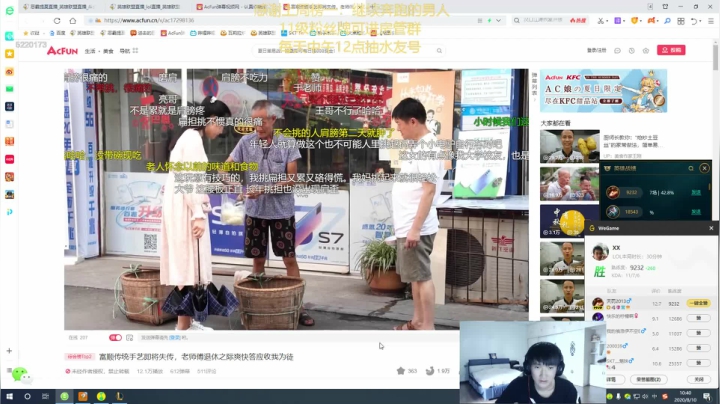Click the danmaku settings icon next to the toggle

coord(129,337)
